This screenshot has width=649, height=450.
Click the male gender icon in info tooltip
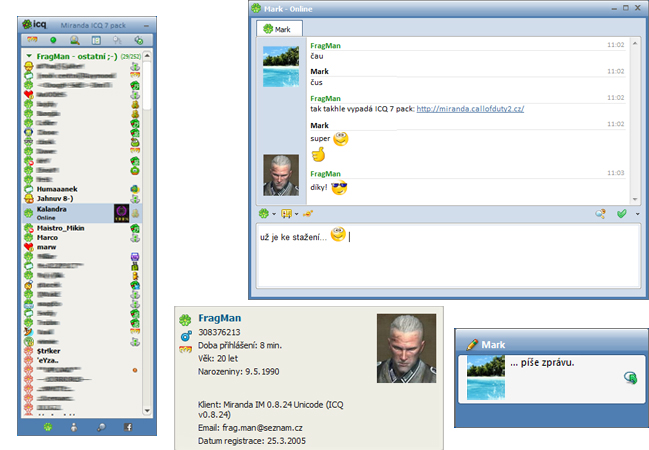coord(186,336)
